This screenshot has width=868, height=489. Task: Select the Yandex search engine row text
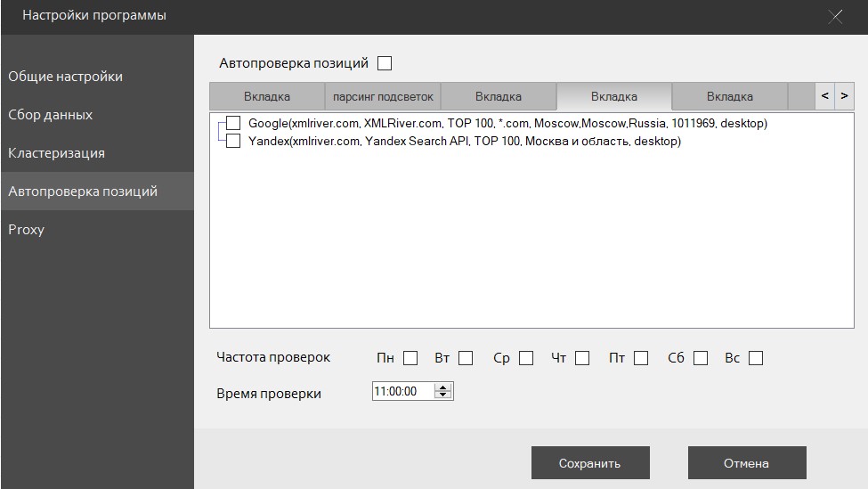coord(465,141)
